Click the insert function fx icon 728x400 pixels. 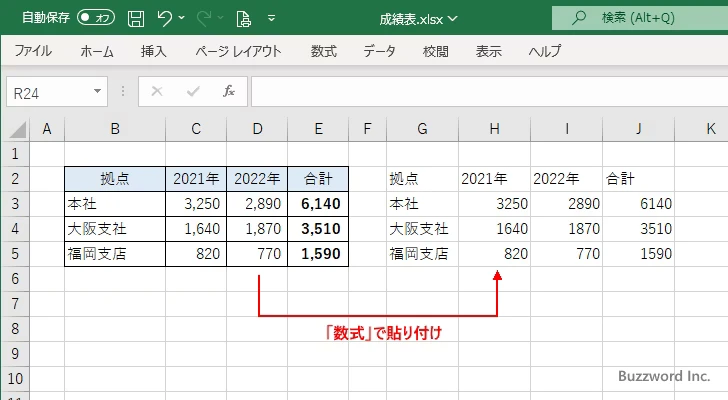229,91
